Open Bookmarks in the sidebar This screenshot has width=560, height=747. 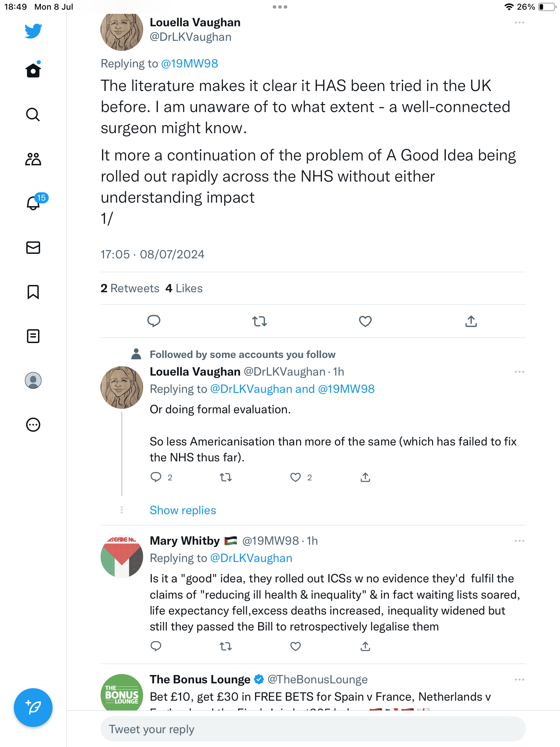33,292
